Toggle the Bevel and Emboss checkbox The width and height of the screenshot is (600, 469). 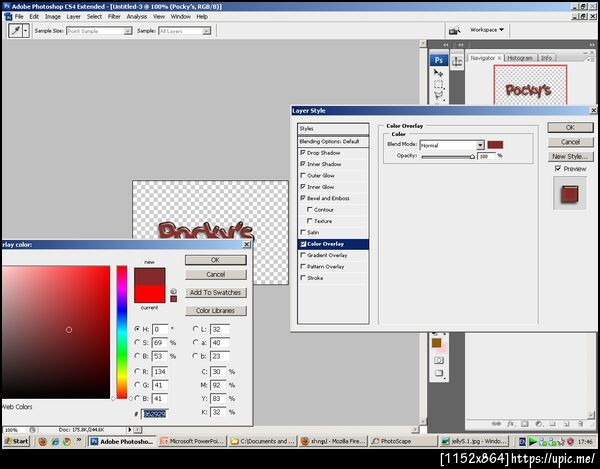[303, 198]
